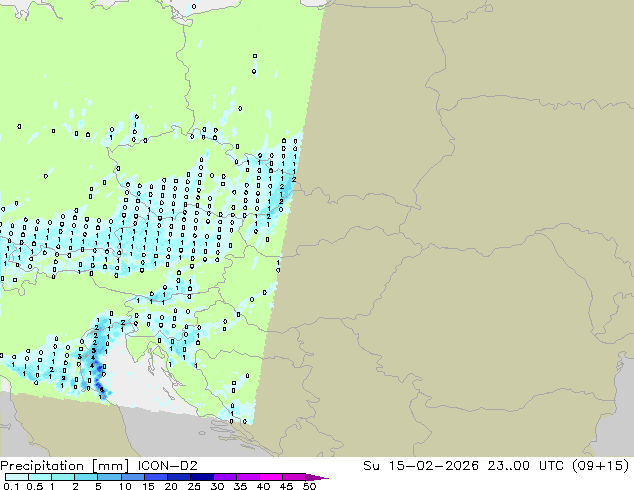Click the 0.1–0.5 mm legend color box
Image resolution: width=634 pixels, height=490 pixels.
pyautogui.click(x=17, y=477)
